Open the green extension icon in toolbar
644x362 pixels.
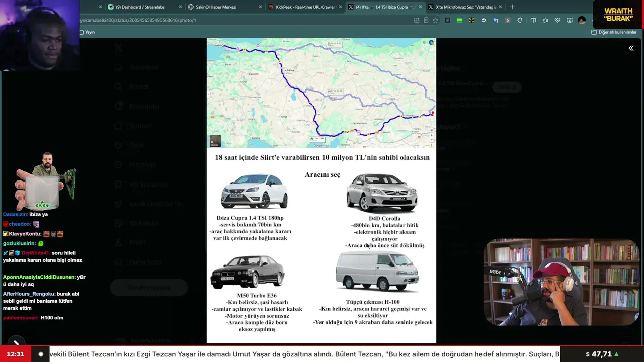pos(459,20)
